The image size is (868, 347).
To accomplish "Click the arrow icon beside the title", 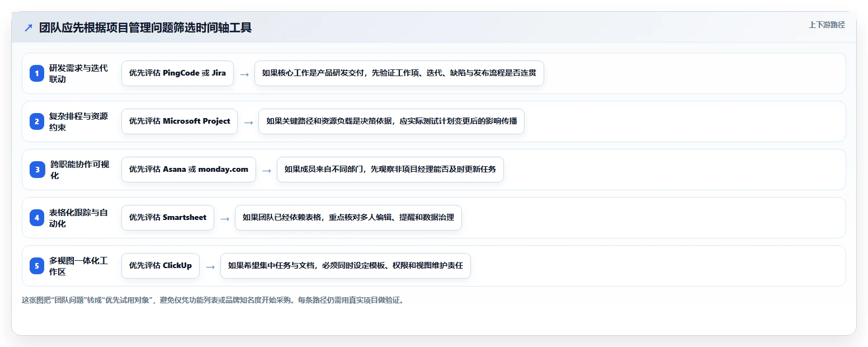I will [x=29, y=27].
